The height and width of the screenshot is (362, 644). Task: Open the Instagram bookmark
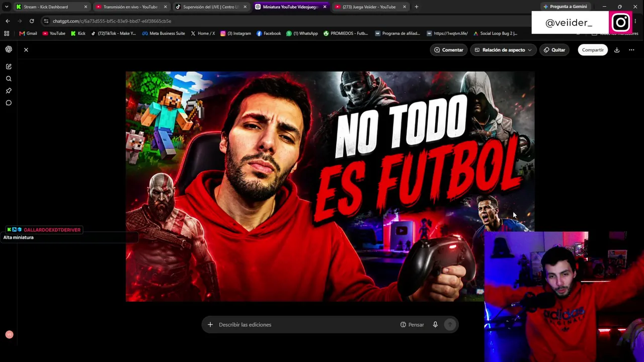(x=235, y=33)
